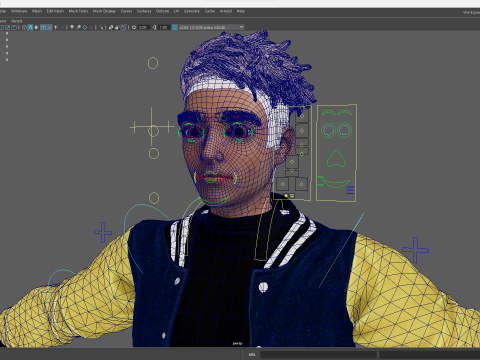Open the ACES view transform dropdown
The image size is (480, 360).
212,27
